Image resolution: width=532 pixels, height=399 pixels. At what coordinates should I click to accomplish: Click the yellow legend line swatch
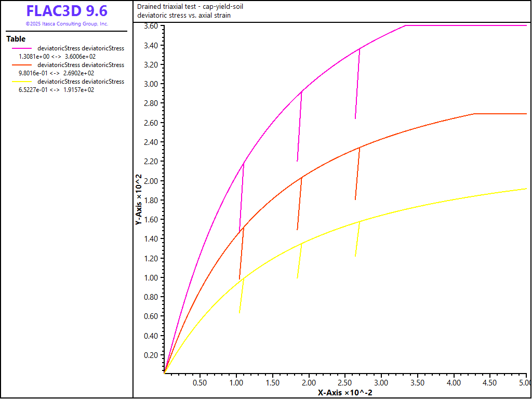coord(21,82)
